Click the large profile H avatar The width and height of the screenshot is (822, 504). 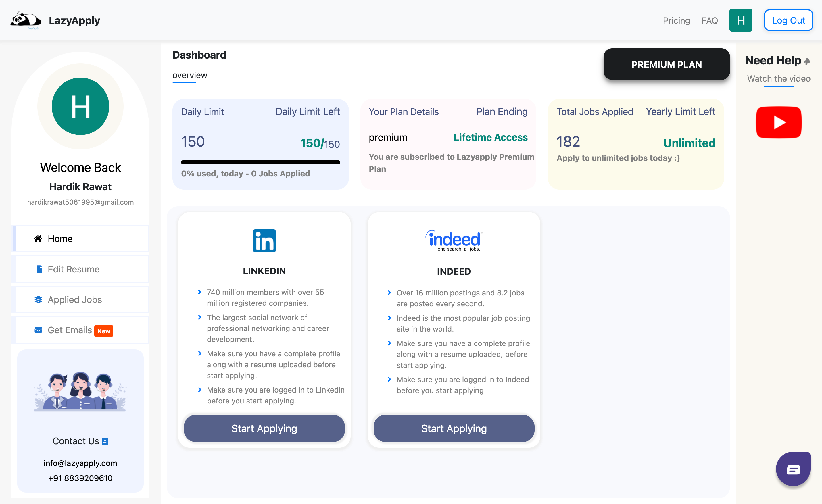click(80, 106)
